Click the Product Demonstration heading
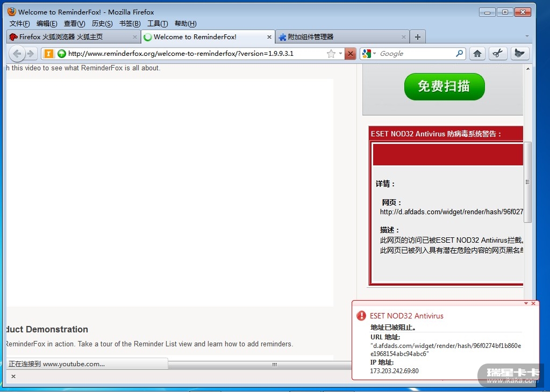 coord(47,329)
